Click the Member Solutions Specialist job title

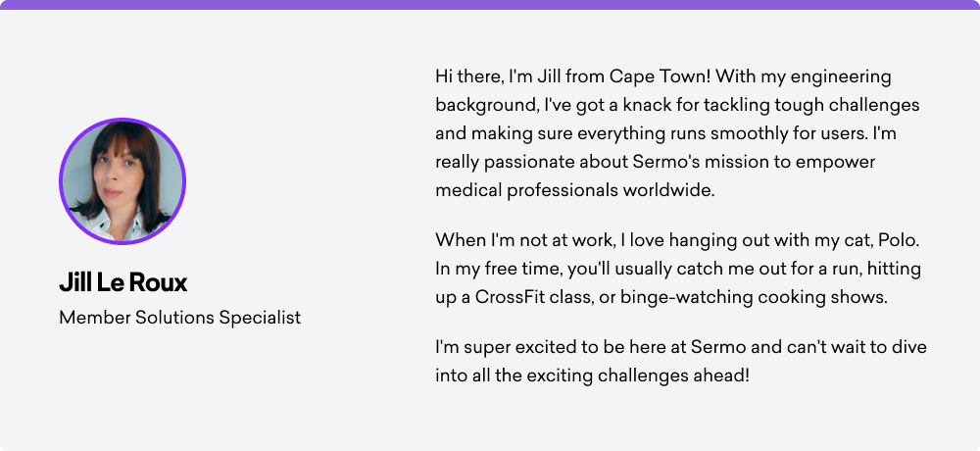pyautogui.click(x=180, y=318)
